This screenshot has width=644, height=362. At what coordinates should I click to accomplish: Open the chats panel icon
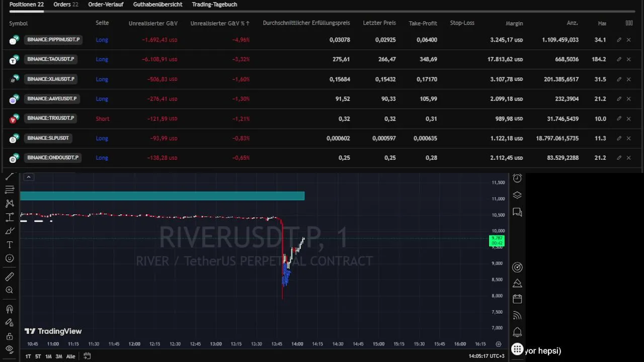(517, 212)
